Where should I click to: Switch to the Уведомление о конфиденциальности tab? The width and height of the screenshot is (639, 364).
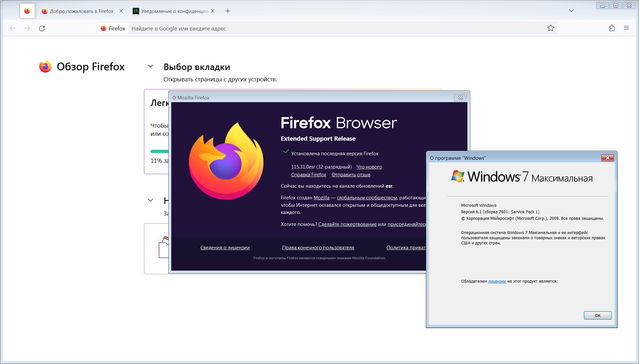point(172,11)
